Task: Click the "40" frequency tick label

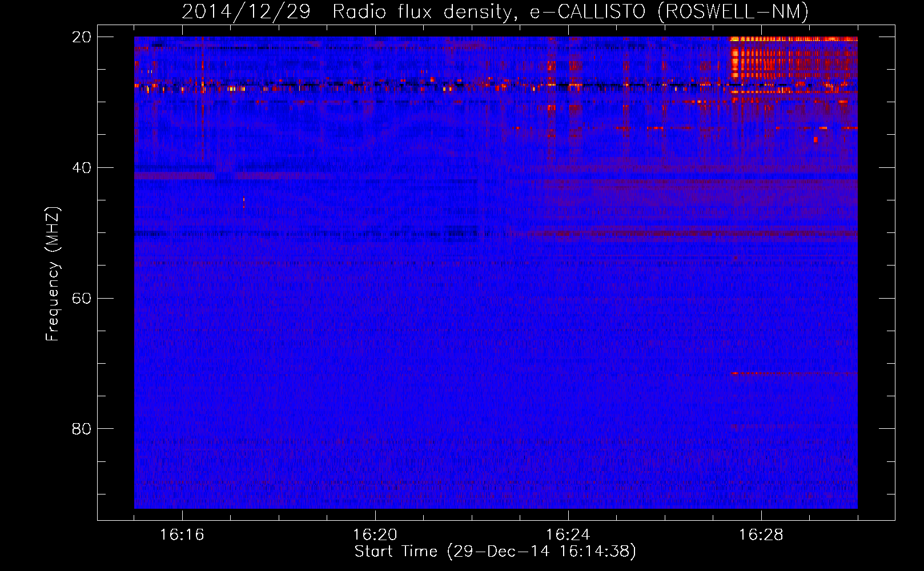Action: click(x=82, y=168)
